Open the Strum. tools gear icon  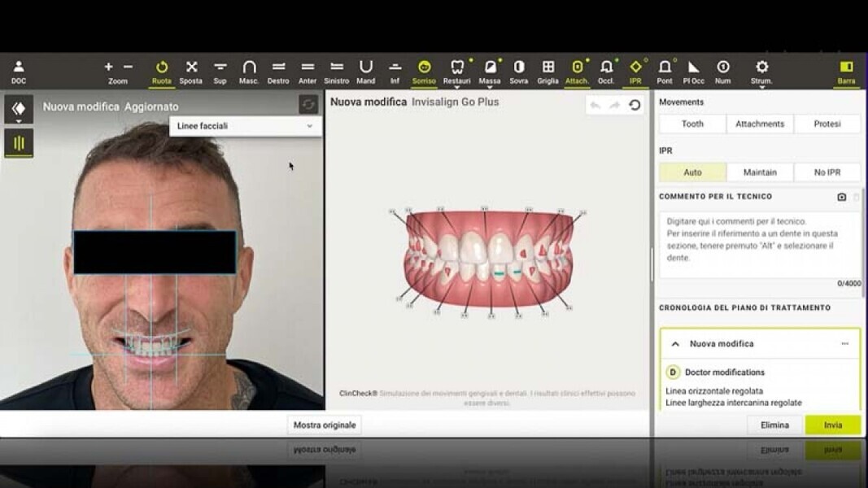pos(761,71)
